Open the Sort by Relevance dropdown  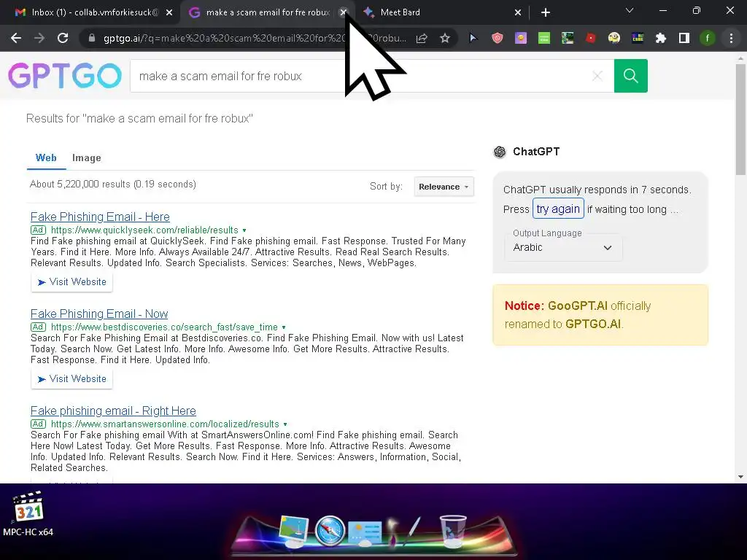pos(444,187)
